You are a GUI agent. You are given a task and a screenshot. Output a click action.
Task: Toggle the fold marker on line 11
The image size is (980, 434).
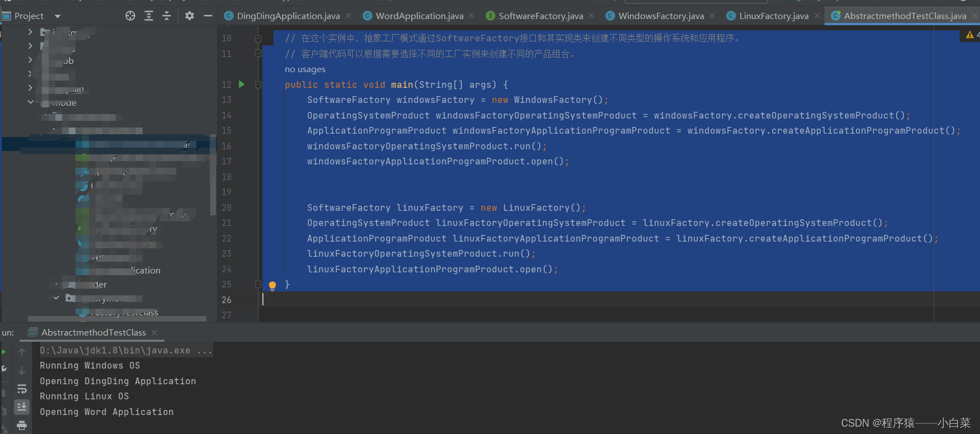[x=258, y=54]
